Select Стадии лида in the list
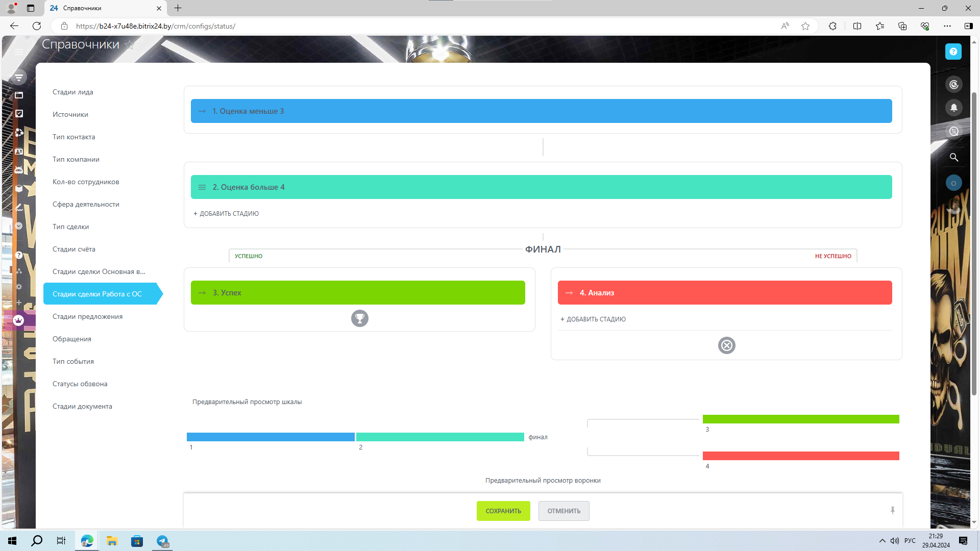 (x=72, y=92)
